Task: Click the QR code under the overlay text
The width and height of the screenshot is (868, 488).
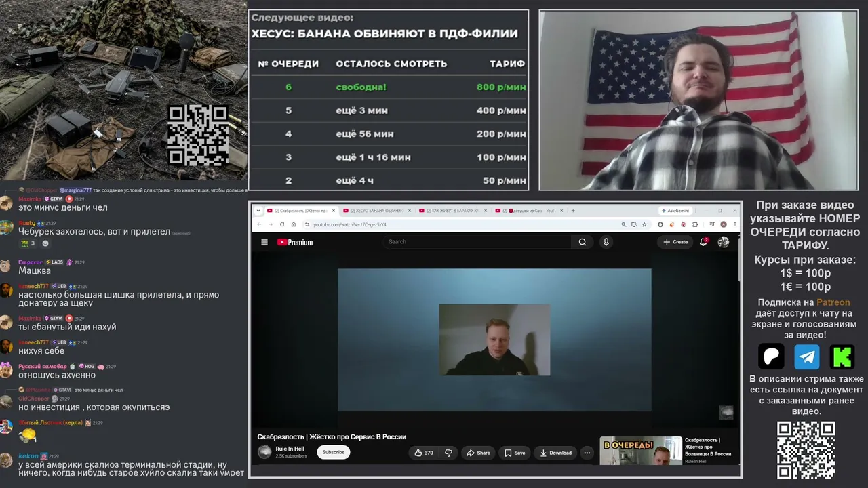Action: 806,450
